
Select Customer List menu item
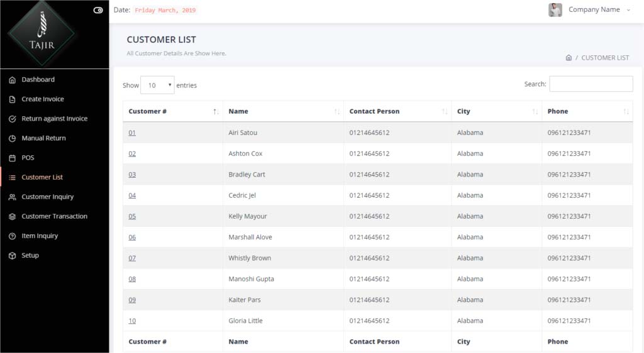pyautogui.click(x=42, y=177)
